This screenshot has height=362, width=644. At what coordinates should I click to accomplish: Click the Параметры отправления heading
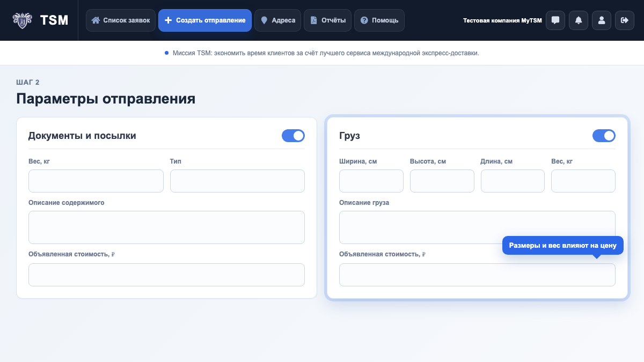106,99
